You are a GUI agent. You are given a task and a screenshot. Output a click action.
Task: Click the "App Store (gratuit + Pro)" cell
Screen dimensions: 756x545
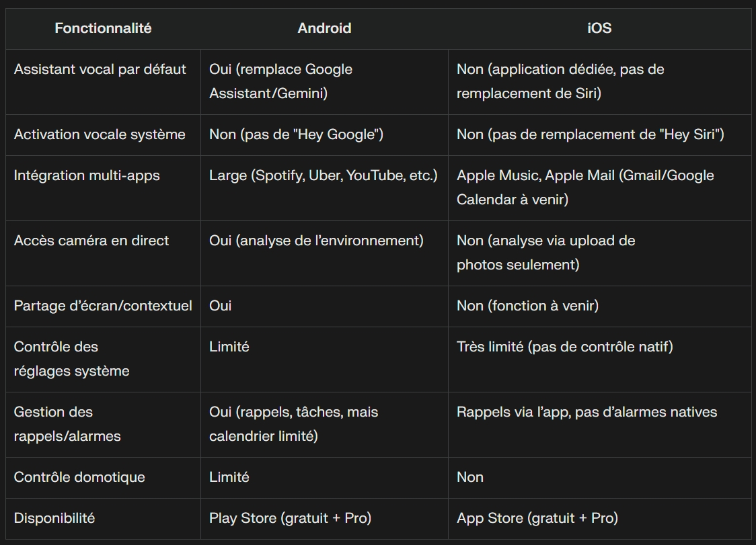point(537,518)
